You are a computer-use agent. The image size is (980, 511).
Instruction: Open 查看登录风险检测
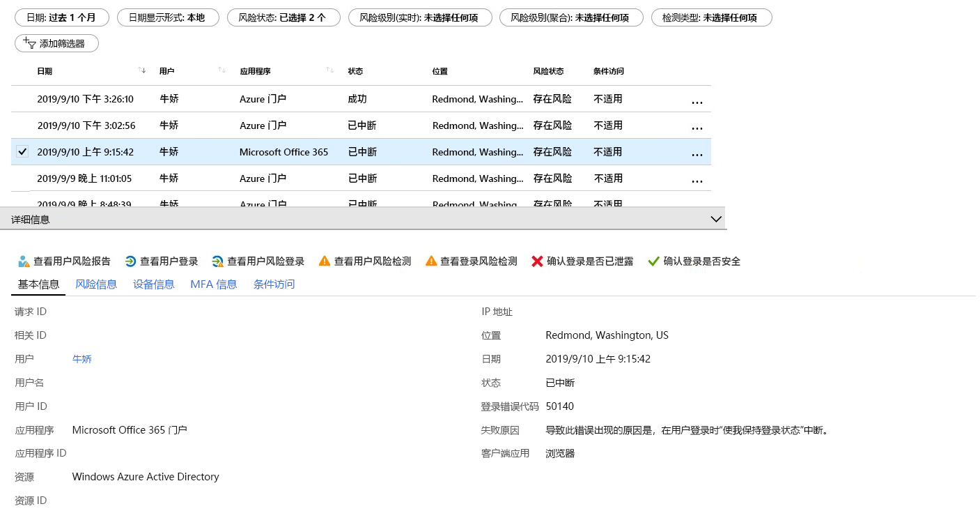[471, 261]
